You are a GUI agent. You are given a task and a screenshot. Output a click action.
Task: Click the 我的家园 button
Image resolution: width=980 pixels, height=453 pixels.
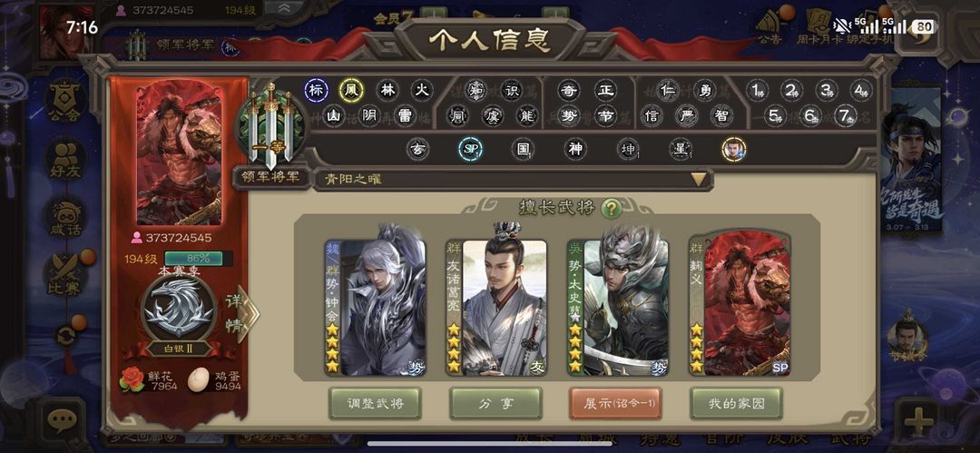(x=736, y=404)
